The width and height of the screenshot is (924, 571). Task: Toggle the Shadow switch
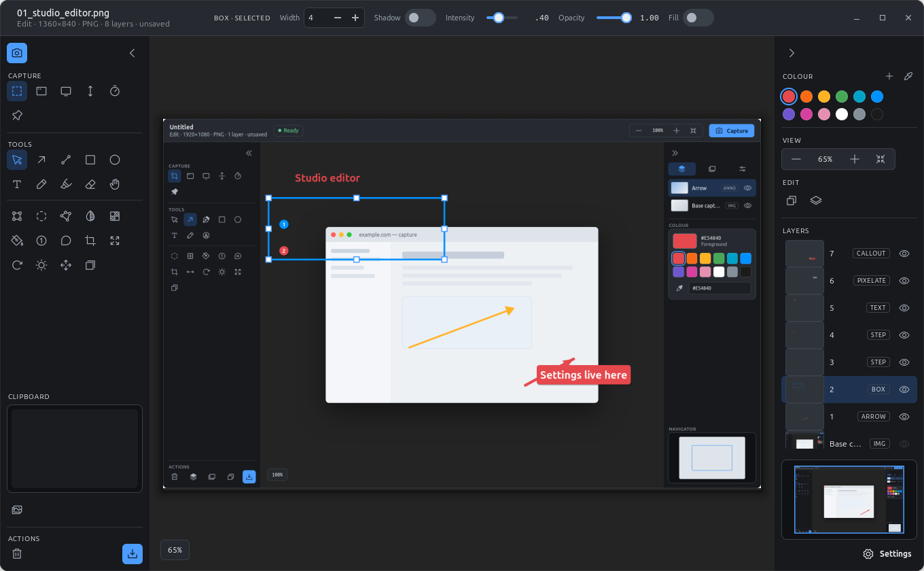(421, 18)
